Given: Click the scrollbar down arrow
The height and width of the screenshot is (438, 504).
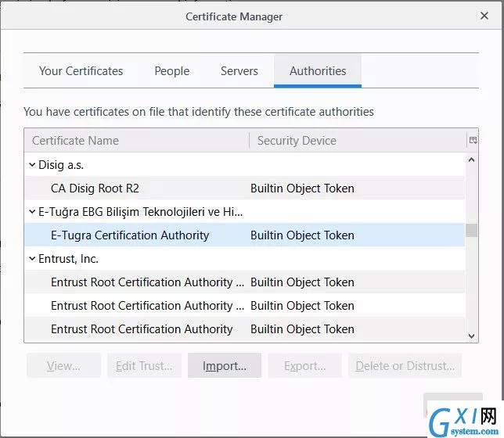Looking at the screenshot, I should [x=472, y=336].
